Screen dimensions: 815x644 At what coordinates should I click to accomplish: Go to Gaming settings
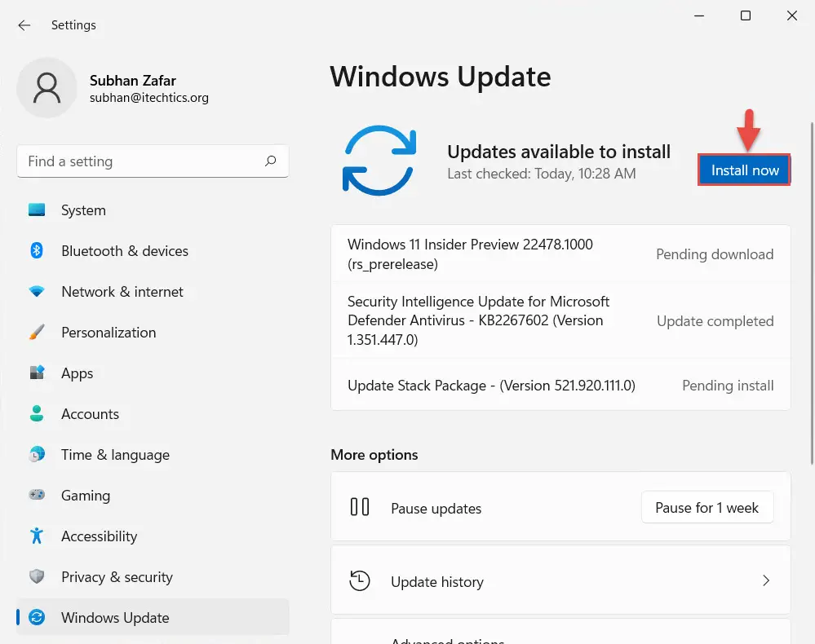153,495
